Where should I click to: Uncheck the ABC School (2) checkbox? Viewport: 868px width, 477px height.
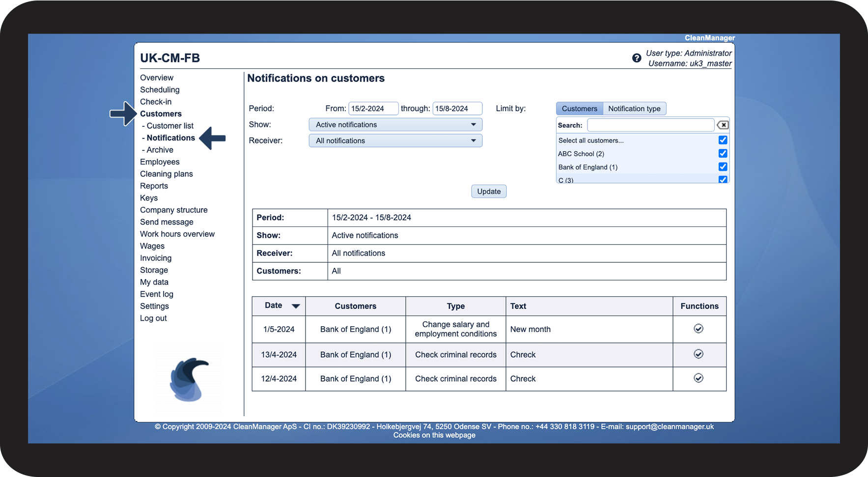click(x=723, y=153)
